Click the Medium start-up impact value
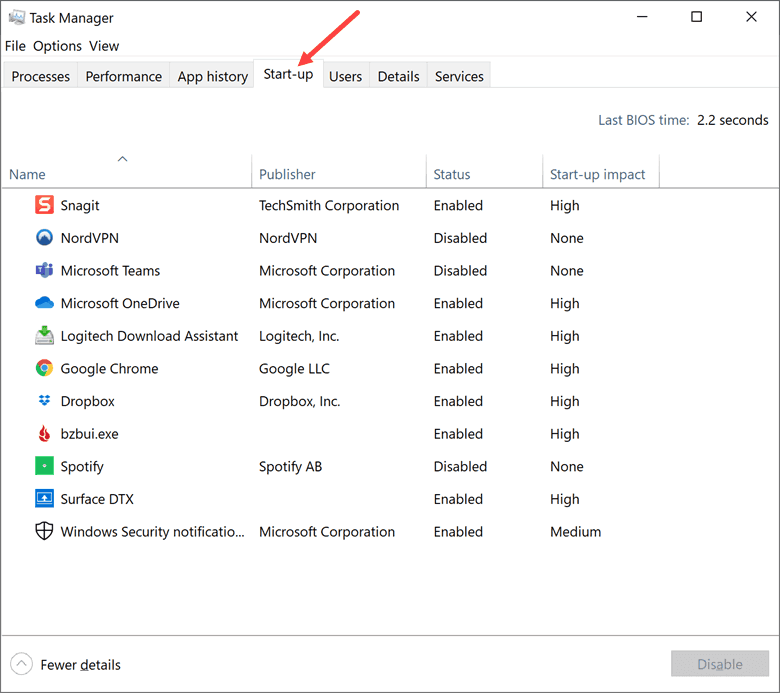 [x=576, y=532]
